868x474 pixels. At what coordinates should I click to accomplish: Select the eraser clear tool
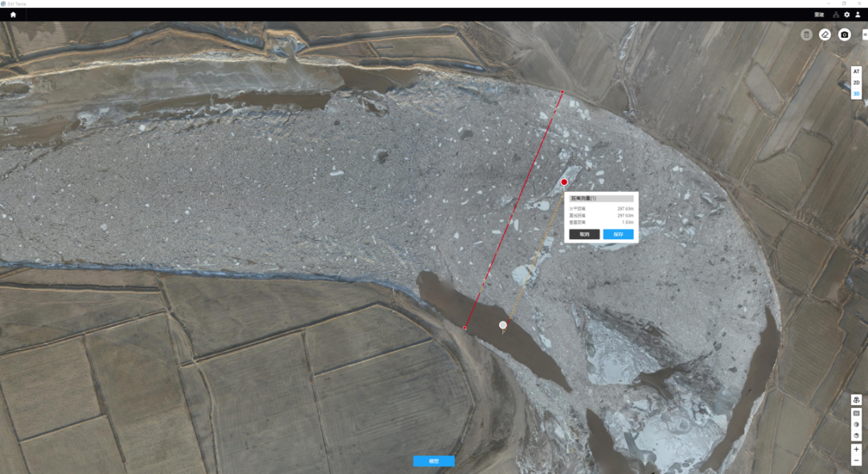pyautogui.click(x=825, y=35)
